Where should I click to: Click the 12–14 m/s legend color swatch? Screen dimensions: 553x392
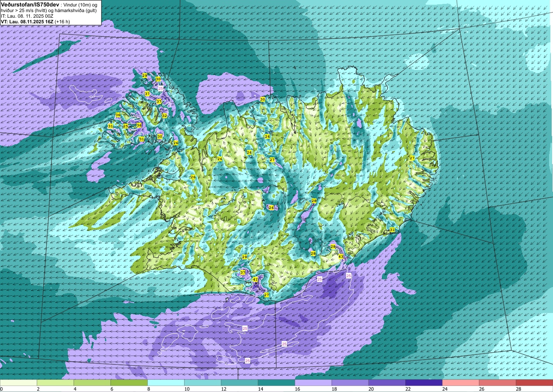pyautogui.click(x=240, y=383)
